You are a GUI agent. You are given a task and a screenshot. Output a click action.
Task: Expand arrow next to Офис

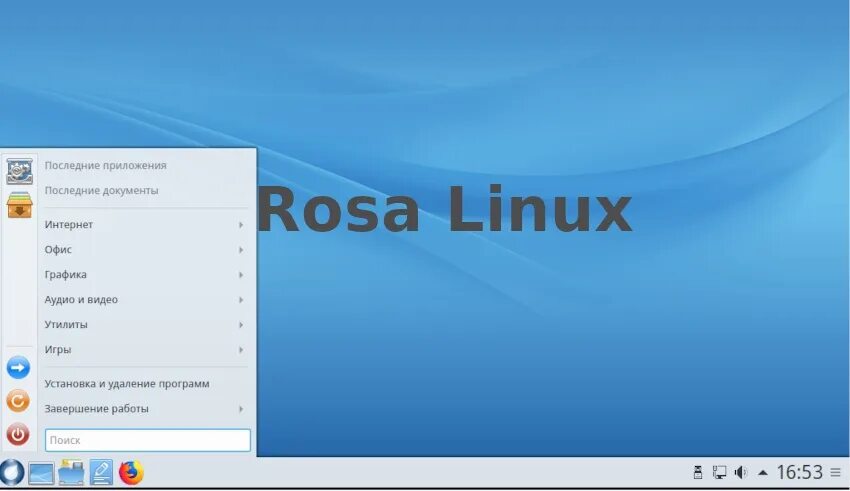click(x=241, y=249)
